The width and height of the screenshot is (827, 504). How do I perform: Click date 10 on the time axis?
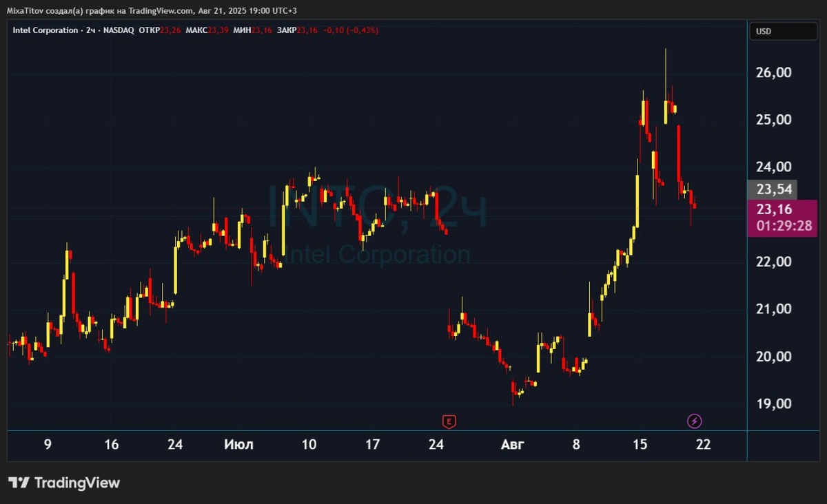tap(309, 445)
